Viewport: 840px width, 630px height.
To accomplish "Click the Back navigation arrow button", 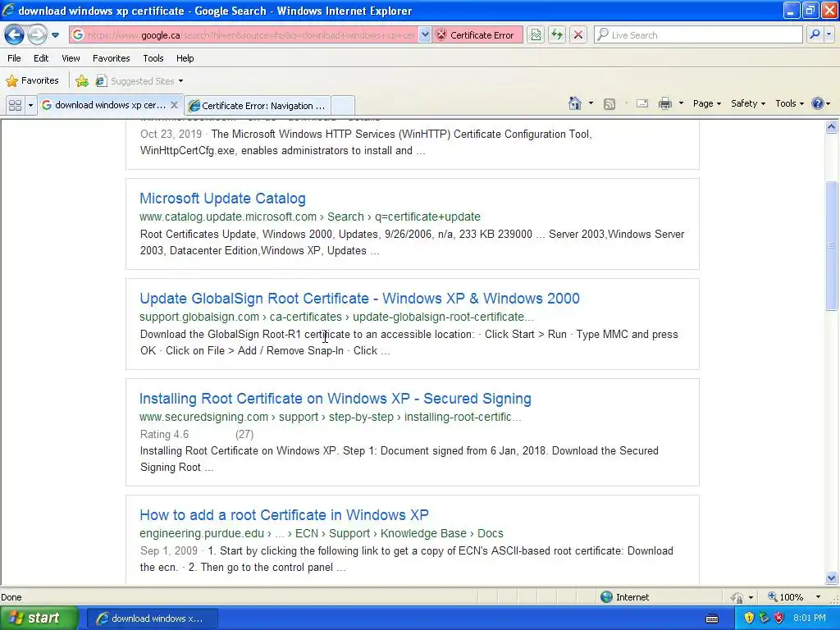I will [15, 35].
